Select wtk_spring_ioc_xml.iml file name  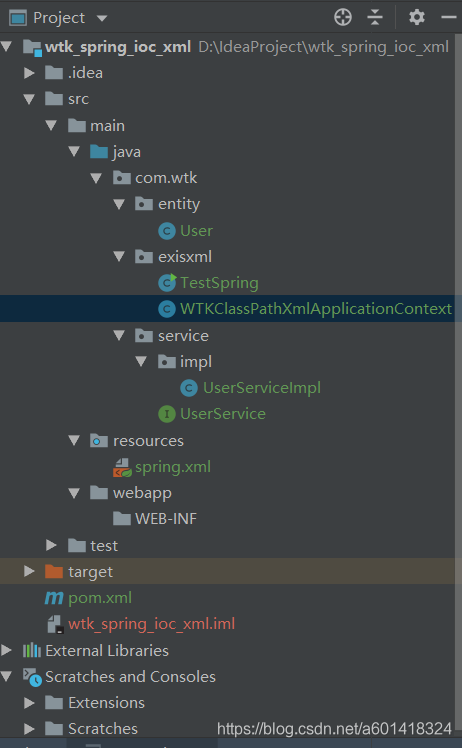click(151, 624)
